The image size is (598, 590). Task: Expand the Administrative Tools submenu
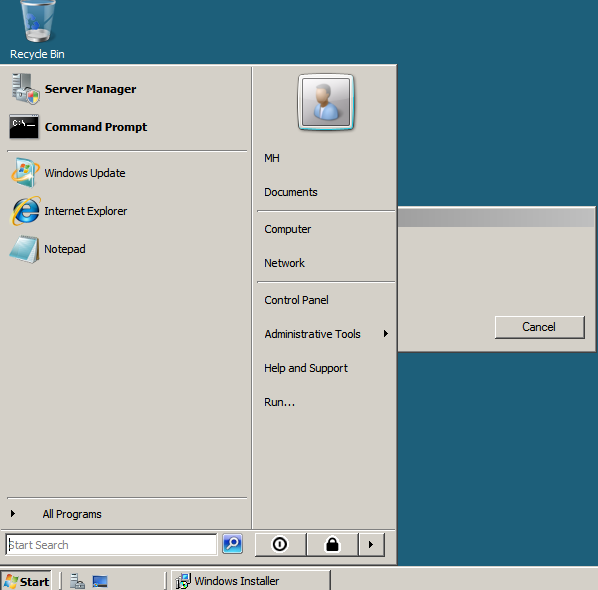click(326, 334)
